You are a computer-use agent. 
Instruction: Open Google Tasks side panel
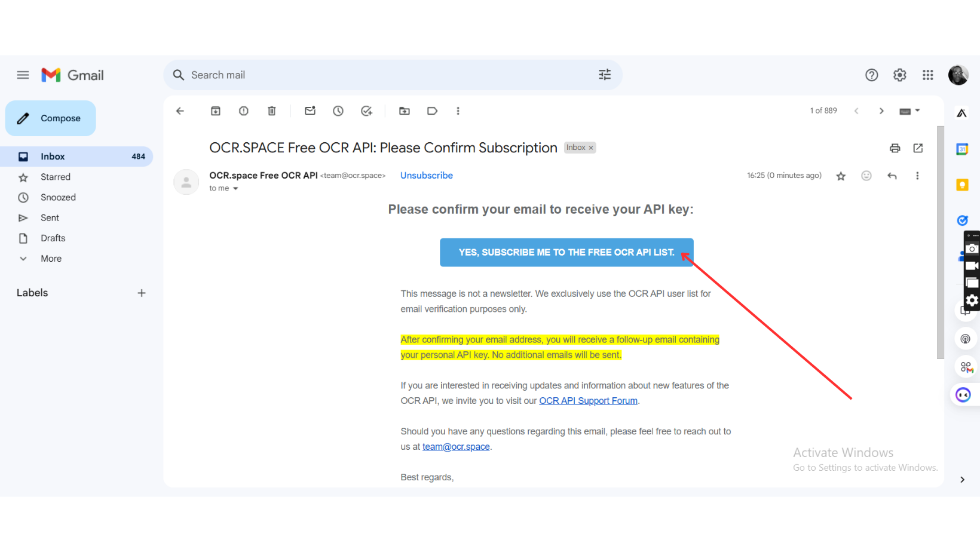pyautogui.click(x=962, y=220)
